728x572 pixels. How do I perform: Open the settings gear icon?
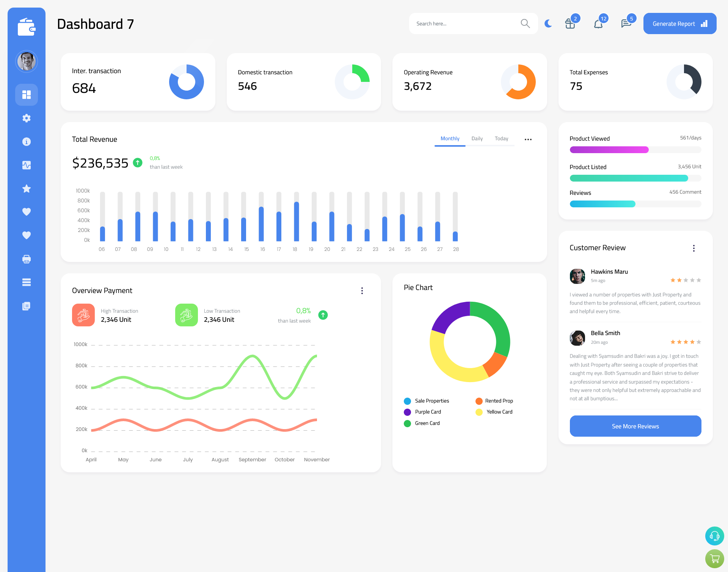pos(27,118)
